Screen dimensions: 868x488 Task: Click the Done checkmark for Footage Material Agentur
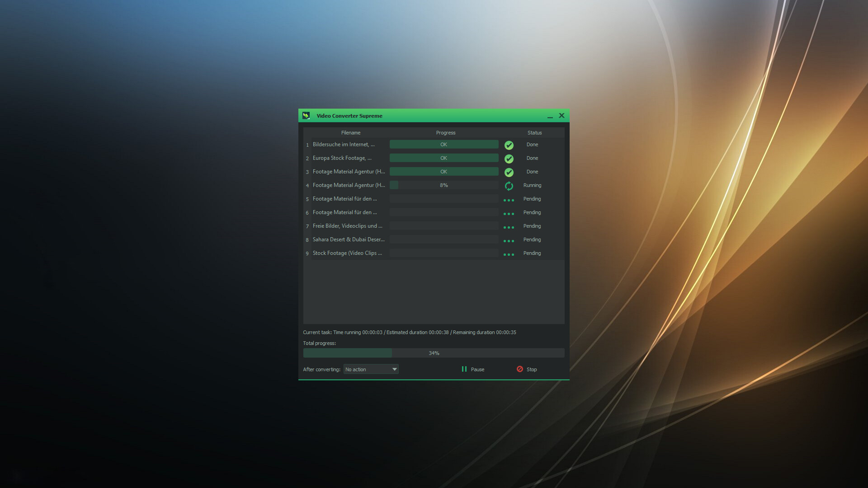pyautogui.click(x=509, y=172)
